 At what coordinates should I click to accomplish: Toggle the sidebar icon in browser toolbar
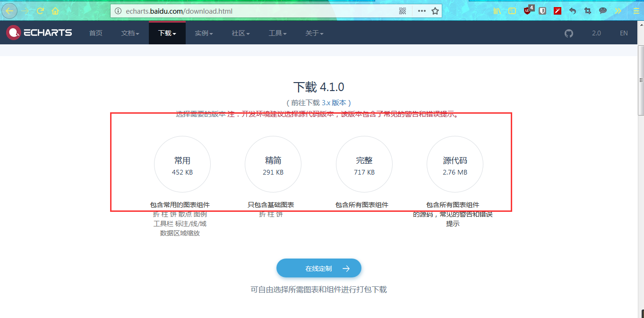(x=512, y=10)
